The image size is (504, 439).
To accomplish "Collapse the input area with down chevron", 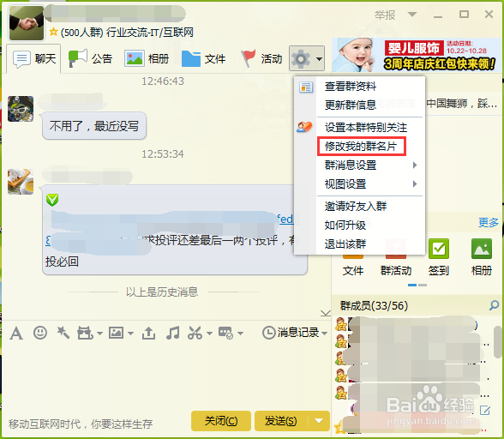I will tap(326, 313).
